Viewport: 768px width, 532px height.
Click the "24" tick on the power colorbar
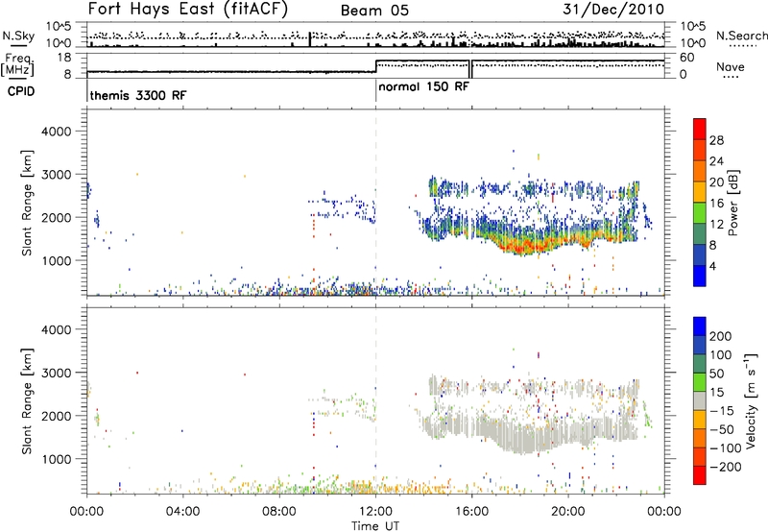[x=716, y=161]
